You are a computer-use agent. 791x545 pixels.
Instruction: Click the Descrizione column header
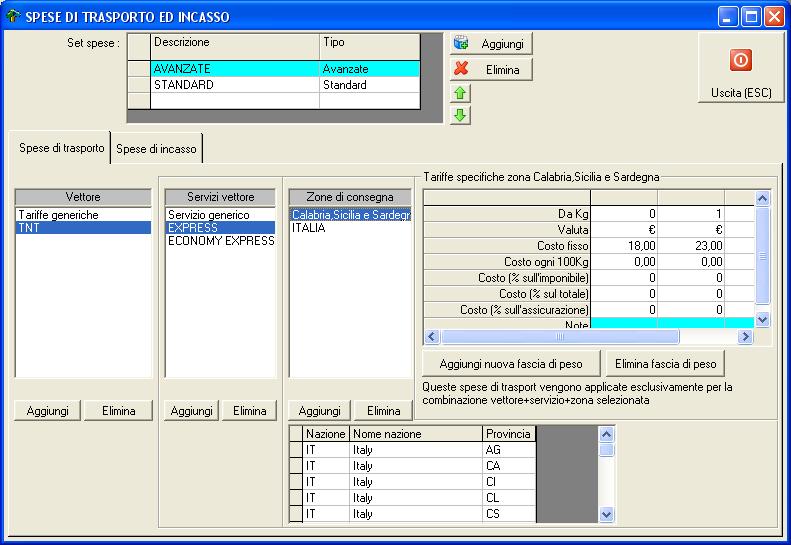(x=235, y=46)
